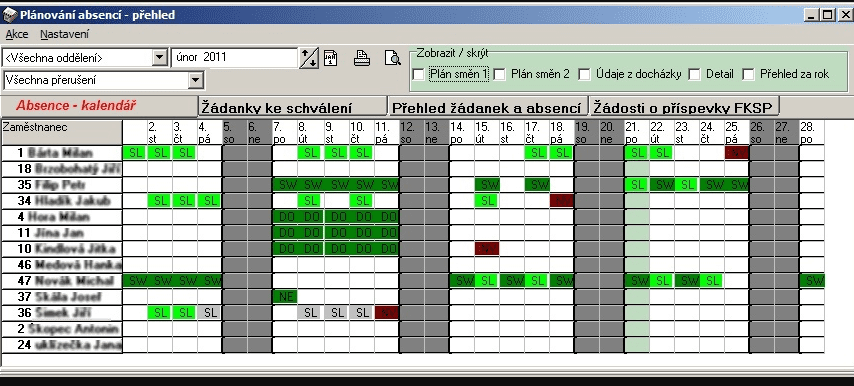Click Bárta Milan's SL cell on the 2nd
Viewport: 854px width, 386px height.
tap(160, 153)
